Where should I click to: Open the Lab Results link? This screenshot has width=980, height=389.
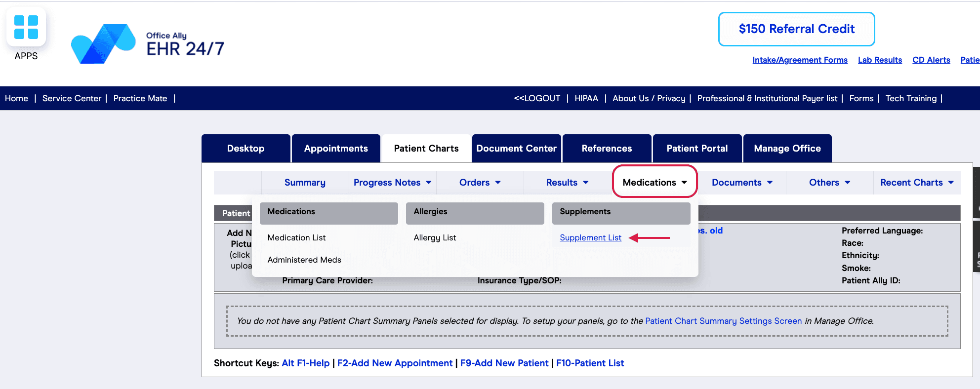point(880,60)
